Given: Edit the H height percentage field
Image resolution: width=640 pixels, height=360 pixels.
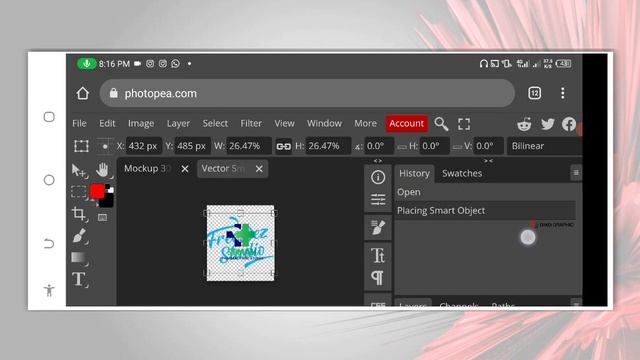Looking at the screenshot, I should (328, 146).
